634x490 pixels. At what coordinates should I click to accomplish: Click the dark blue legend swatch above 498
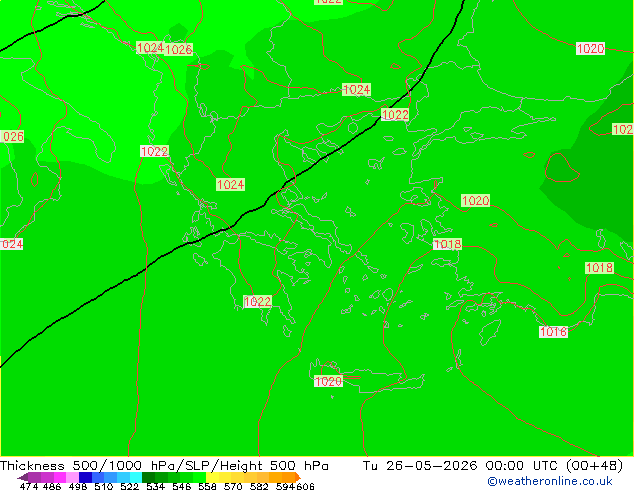[x=85, y=477]
